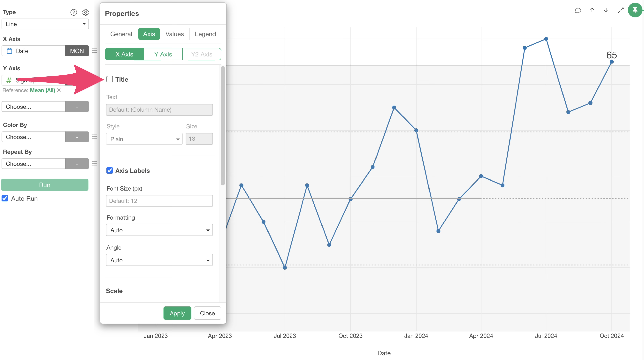644x360 pixels.
Task: Click the upload arrow icon
Action: click(592, 11)
